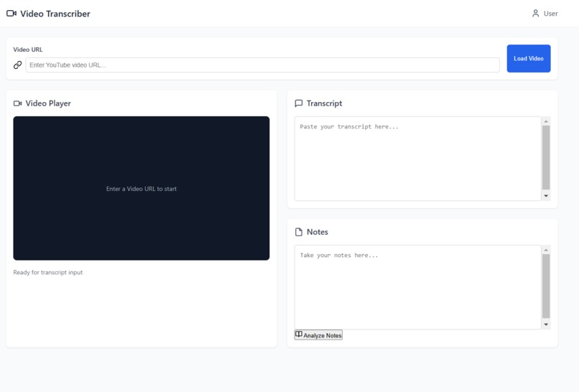Click the Notes scrollbar up arrow
579x392 pixels.
(x=546, y=250)
